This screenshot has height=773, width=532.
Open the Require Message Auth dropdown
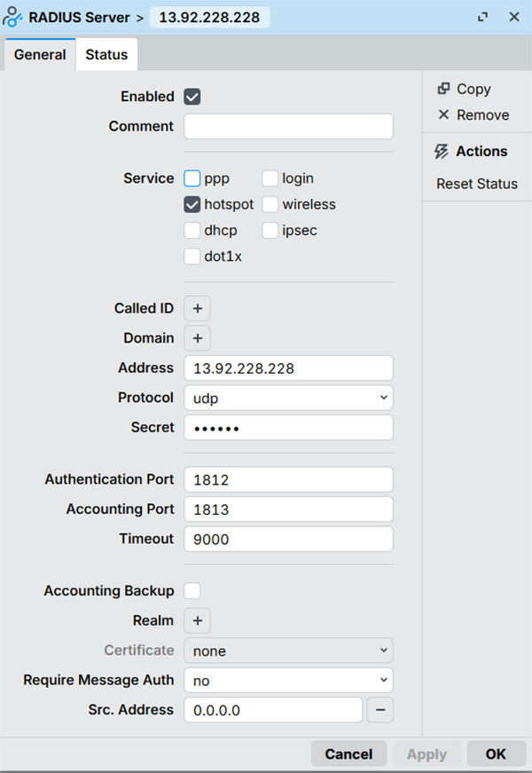pos(288,681)
